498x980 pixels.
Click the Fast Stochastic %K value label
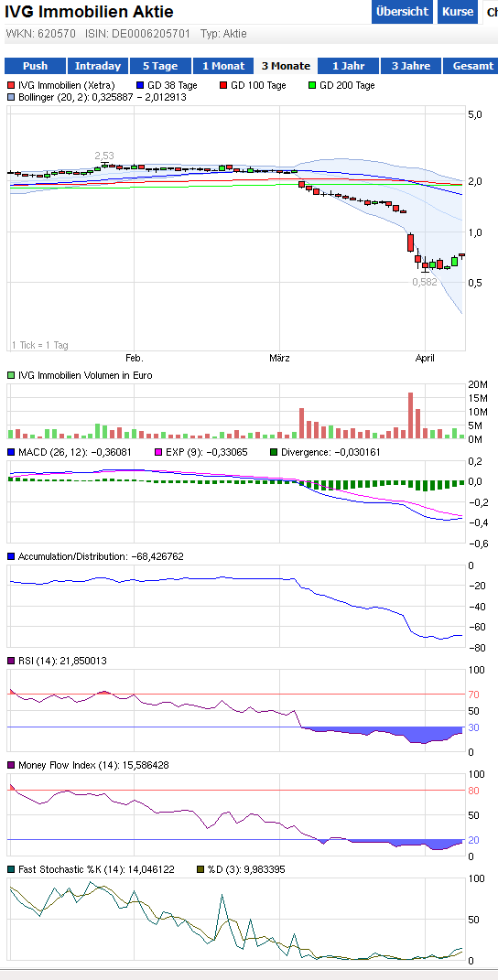[x=96, y=869]
